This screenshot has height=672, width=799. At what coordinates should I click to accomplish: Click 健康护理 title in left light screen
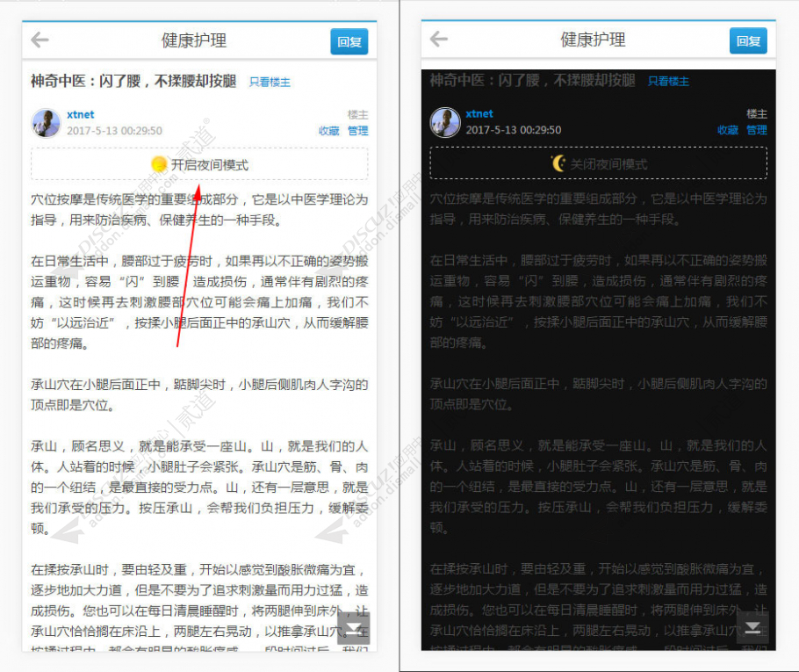pyautogui.click(x=194, y=40)
